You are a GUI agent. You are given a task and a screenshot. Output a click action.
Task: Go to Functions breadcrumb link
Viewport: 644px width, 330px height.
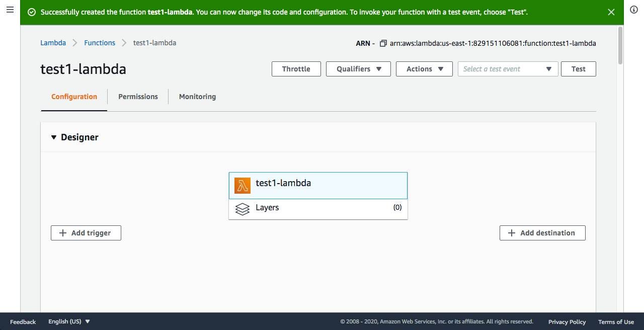pyautogui.click(x=100, y=43)
